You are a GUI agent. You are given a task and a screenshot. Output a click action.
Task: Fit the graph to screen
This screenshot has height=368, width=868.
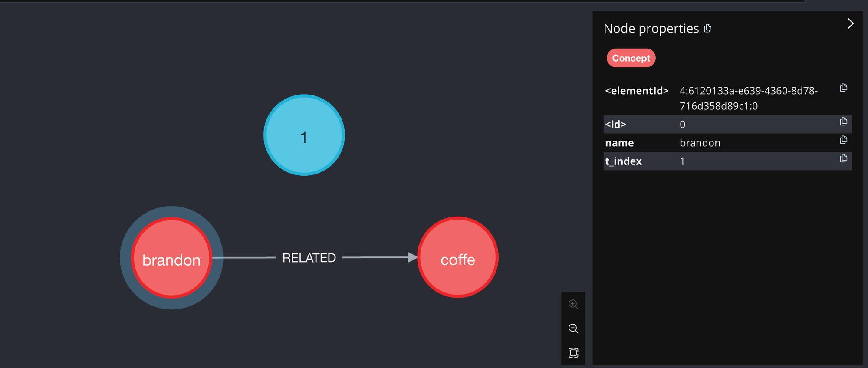pyautogui.click(x=573, y=353)
